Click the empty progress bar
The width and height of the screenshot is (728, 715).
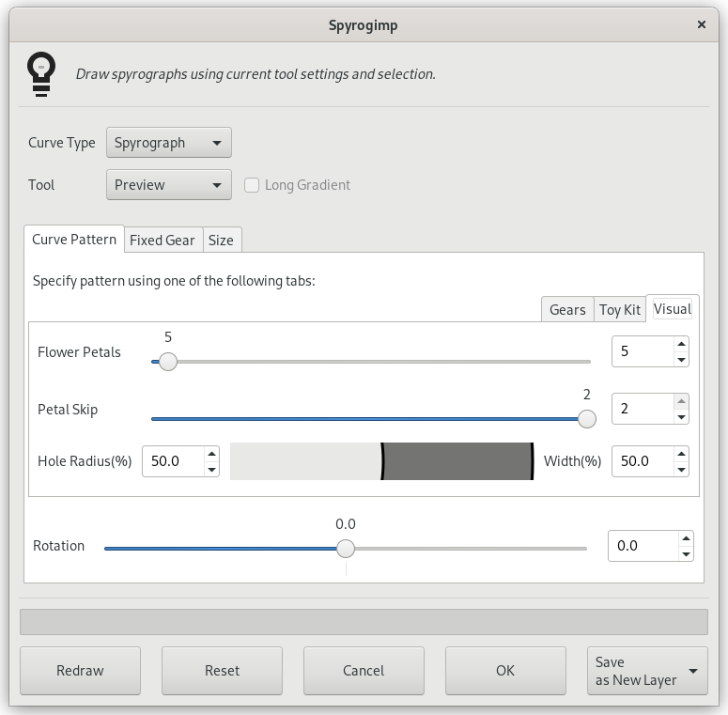[364, 622]
